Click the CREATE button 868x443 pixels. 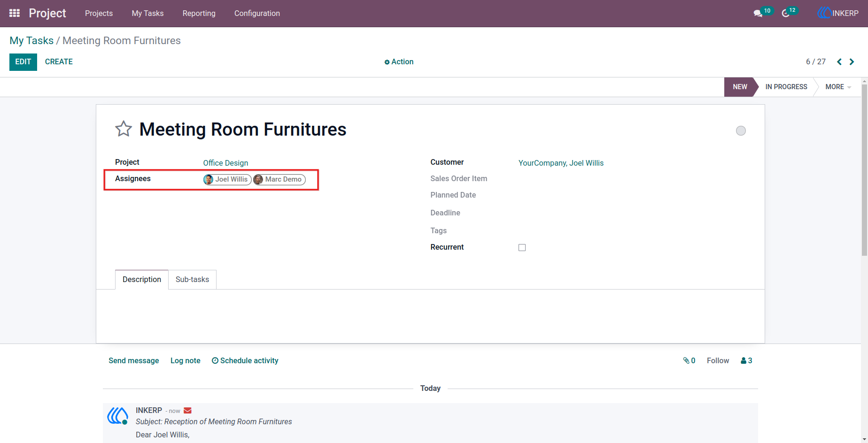point(59,62)
